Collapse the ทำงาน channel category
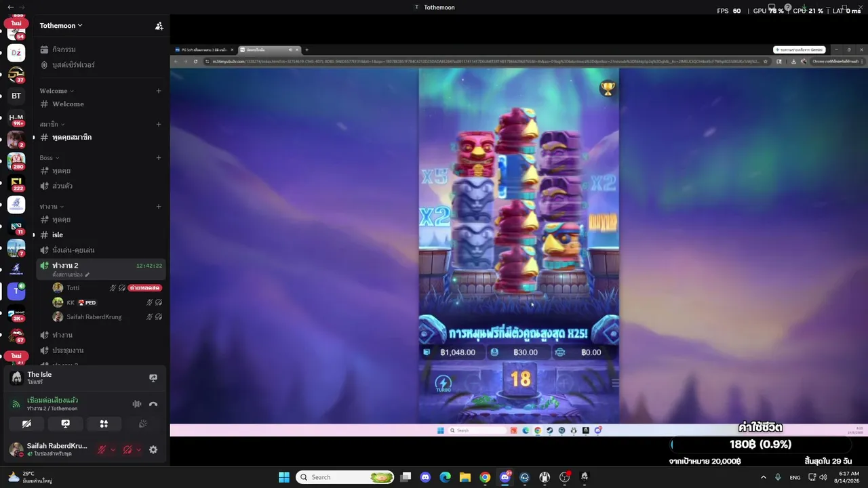This screenshot has height=488, width=868. pos(52,207)
